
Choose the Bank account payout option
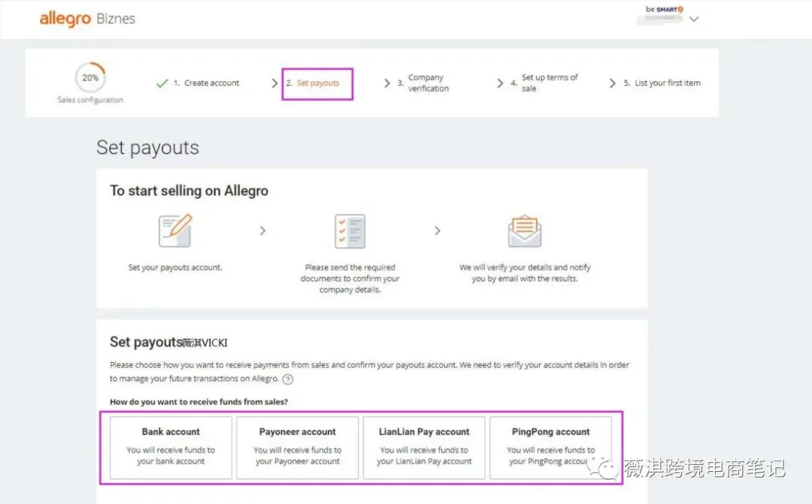tap(171, 448)
